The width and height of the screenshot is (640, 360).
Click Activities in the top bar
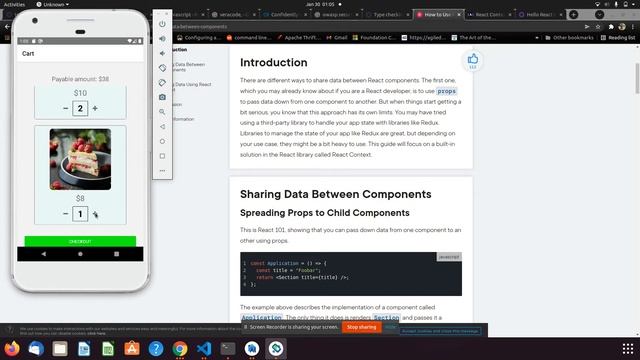coord(14,4)
